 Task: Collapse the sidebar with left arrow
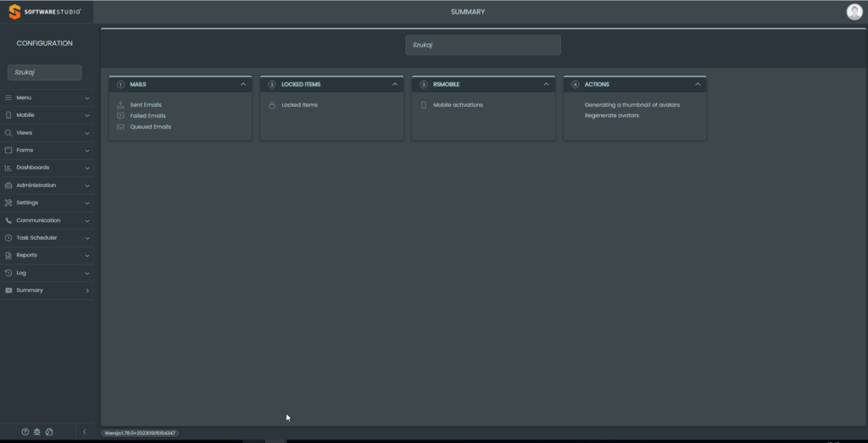(x=84, y=432)
